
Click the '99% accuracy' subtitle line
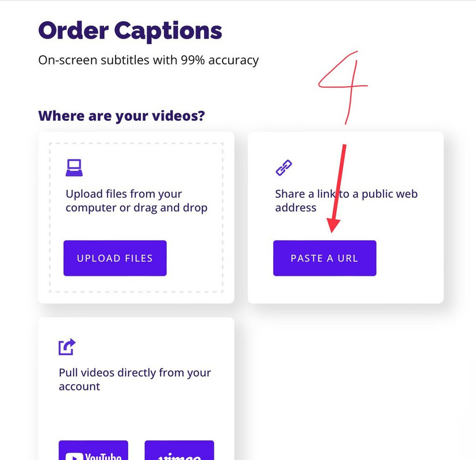pos(148,60)
